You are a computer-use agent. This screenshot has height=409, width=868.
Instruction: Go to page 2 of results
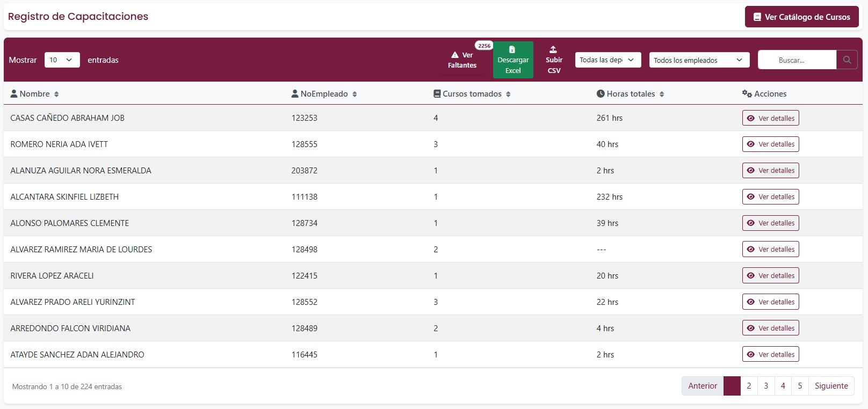pos(749,386)
